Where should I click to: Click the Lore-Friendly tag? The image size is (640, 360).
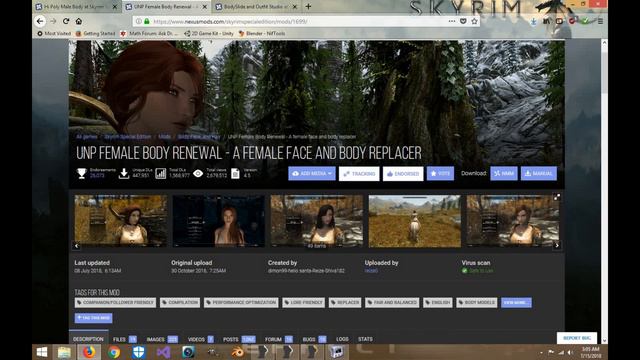click(303, 302)
